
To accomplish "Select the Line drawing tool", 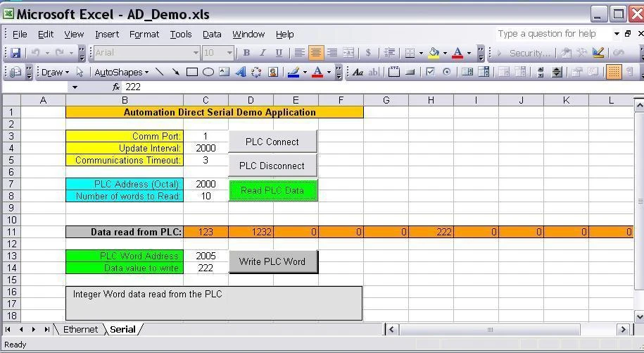I will (x=160, y=73).
